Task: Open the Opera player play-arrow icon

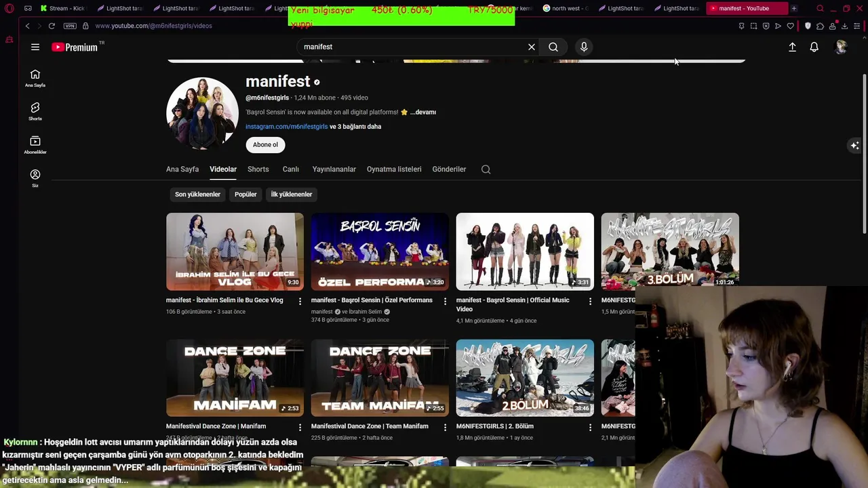Action: pyautogui.click(x=778, y=26)
